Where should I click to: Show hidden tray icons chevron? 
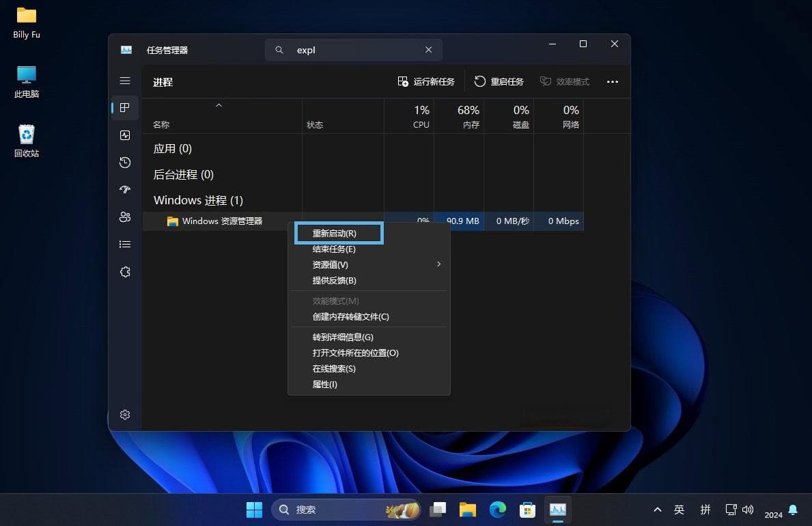(657, 510)
